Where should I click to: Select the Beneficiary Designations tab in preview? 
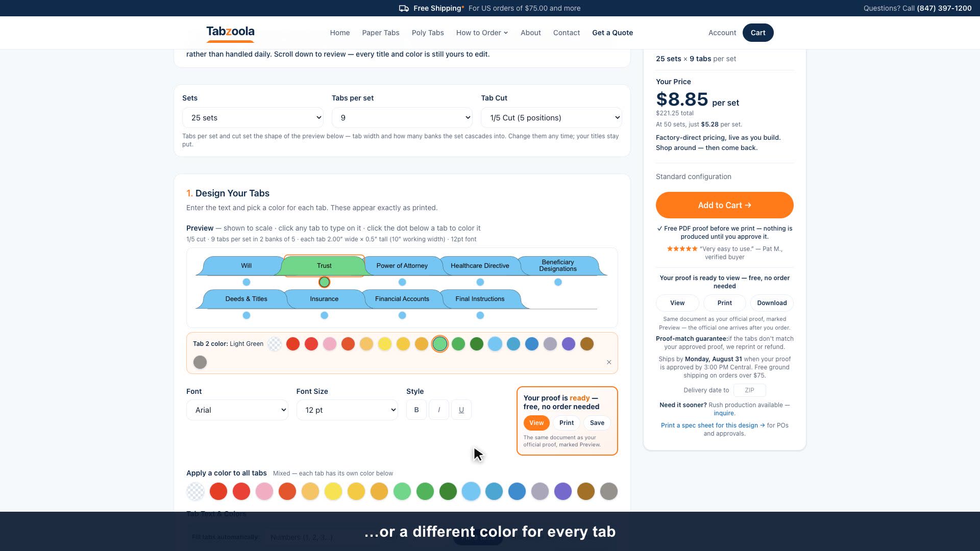point(558,266)
